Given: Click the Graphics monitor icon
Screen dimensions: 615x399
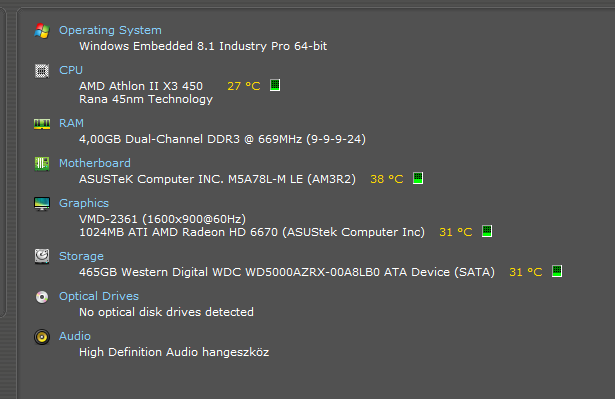Looking at the screenshot, I should (x=42, y=204).
